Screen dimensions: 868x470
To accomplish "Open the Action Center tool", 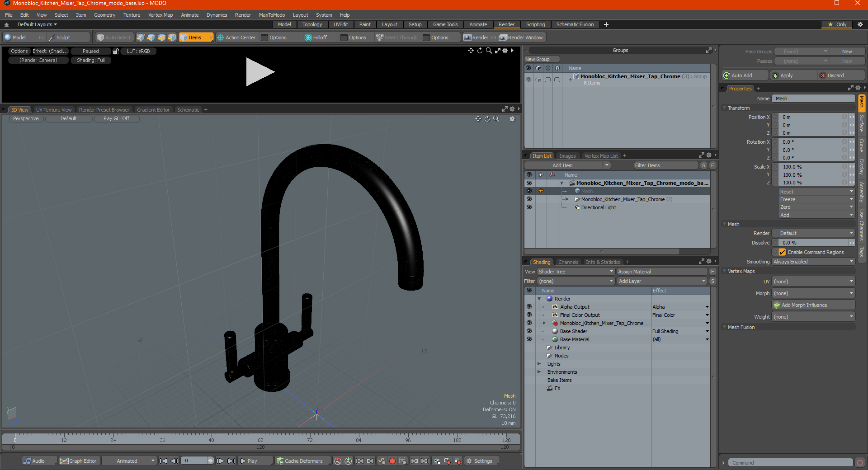I will [236, 38].
